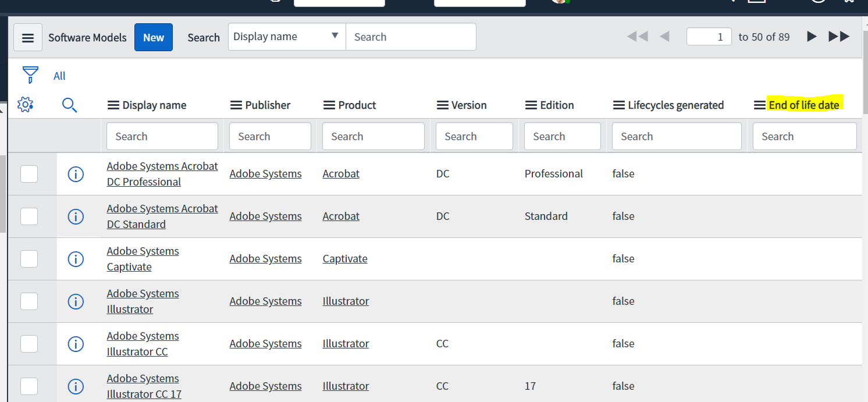The width and height of the screenshot is (868, 402).
Task: Click the Version column search box
Action: (474, 136)
